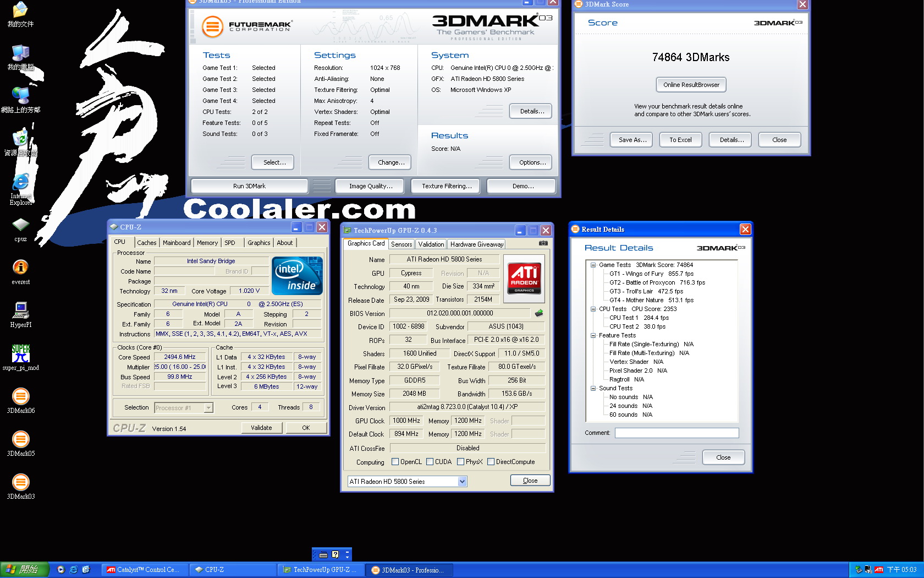
Task: Open the 3DMark06 desktop shortcut
Action: tap(21, 397)
